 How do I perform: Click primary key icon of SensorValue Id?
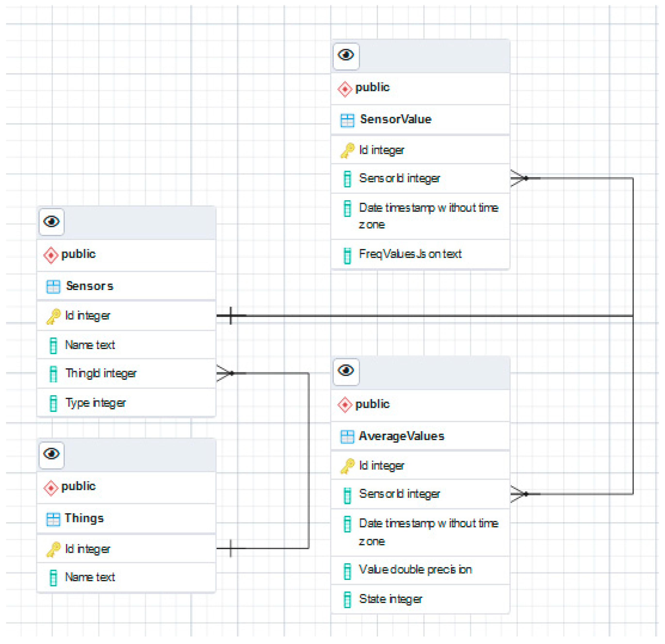[347, 151]
